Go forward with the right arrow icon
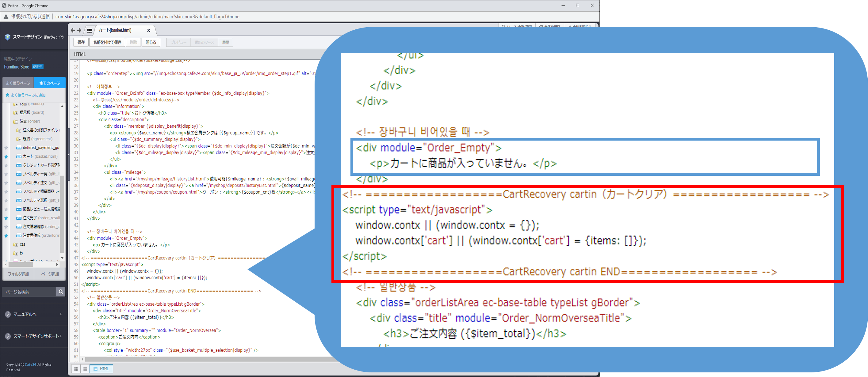 click(79, 30)
